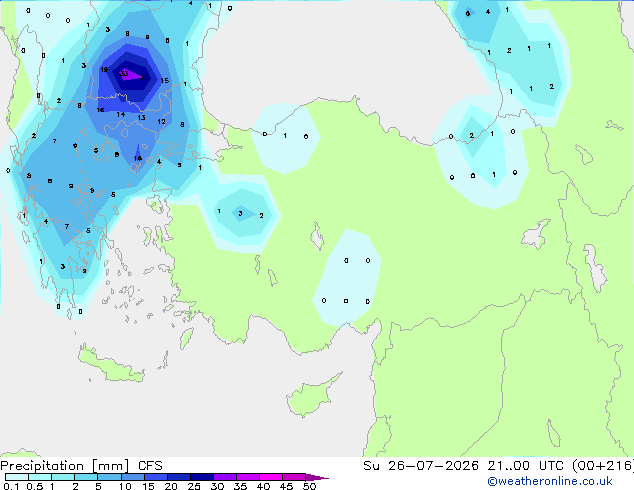Viewport: 634px width, 490px height.
Task: Select the 0.5 mm legend color swatch
Action: (40, 477)
